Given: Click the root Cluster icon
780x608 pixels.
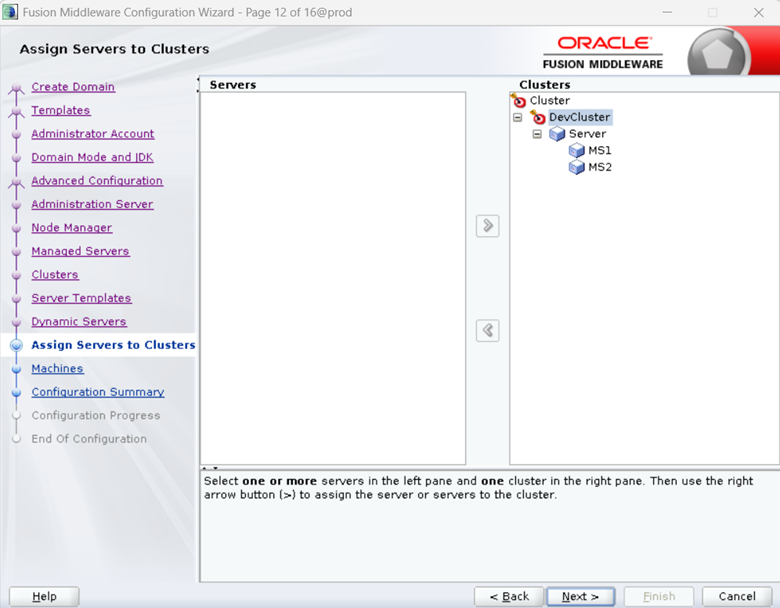Looking at the screenshot, I should click(x=518, y=101).
